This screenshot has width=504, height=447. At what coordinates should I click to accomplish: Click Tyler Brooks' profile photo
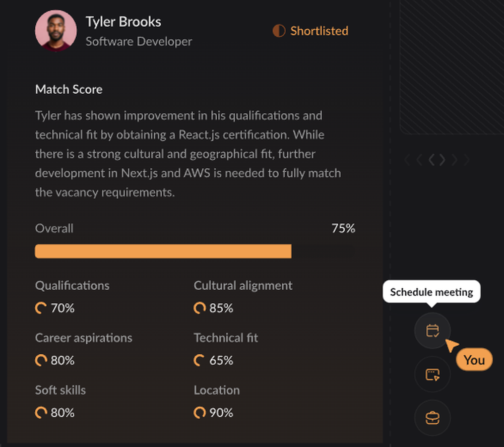point(56,31)
